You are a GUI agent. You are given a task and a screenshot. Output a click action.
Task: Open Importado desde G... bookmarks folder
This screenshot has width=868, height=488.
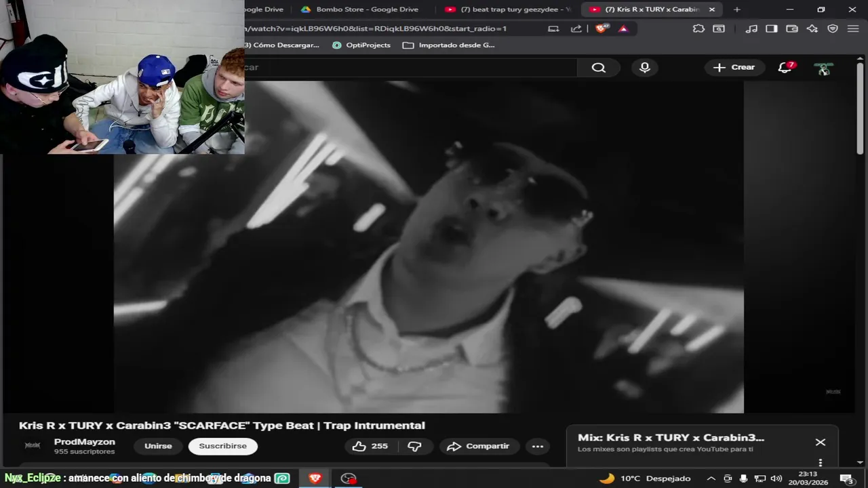pos(449,45)
